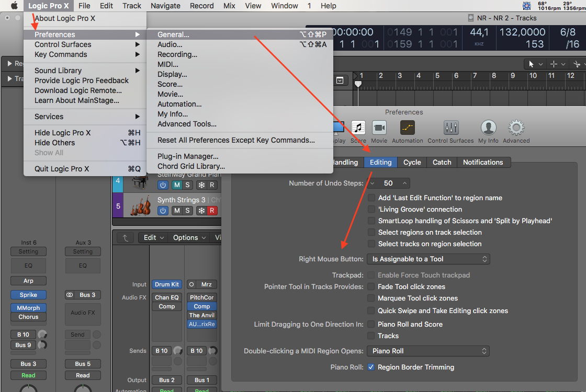Image resolution: width=586 pixels, height=392 pixels.
Task: Click the temperature monitor icon in the menu bar
Action: pyautogui.click(x=526, y=6)
